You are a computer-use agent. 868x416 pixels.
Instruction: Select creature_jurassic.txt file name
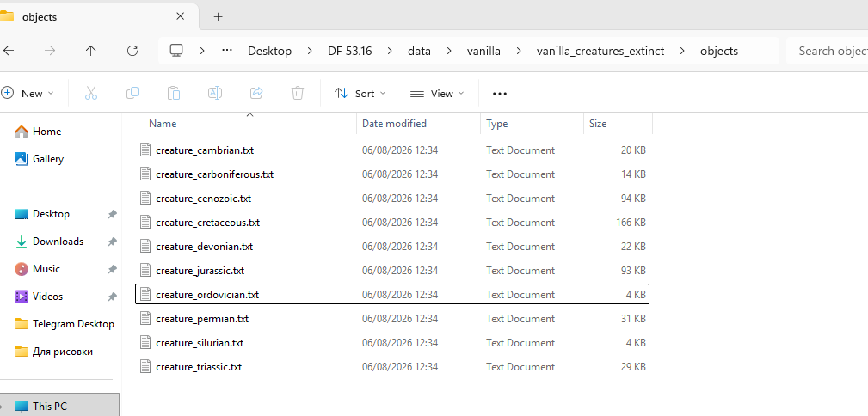coord(200,271)
